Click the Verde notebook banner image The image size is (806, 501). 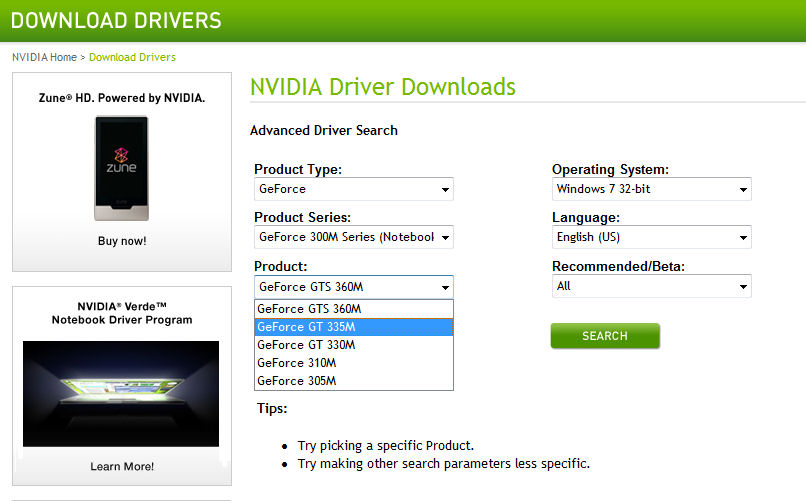[x=121, y=394]
